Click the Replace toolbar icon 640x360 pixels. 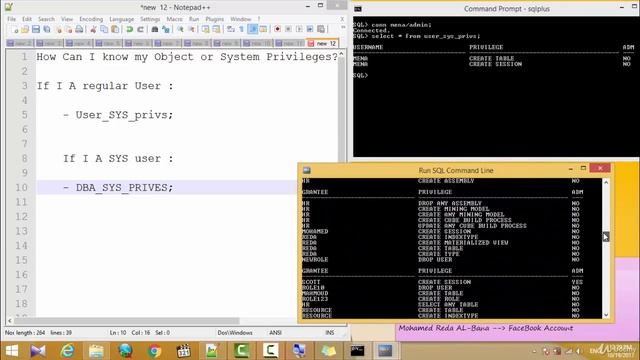tap(166, 29)
